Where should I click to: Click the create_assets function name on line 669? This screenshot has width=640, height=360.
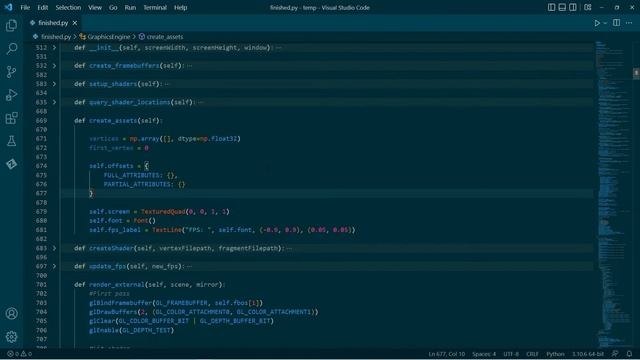(x=113, y=121)
